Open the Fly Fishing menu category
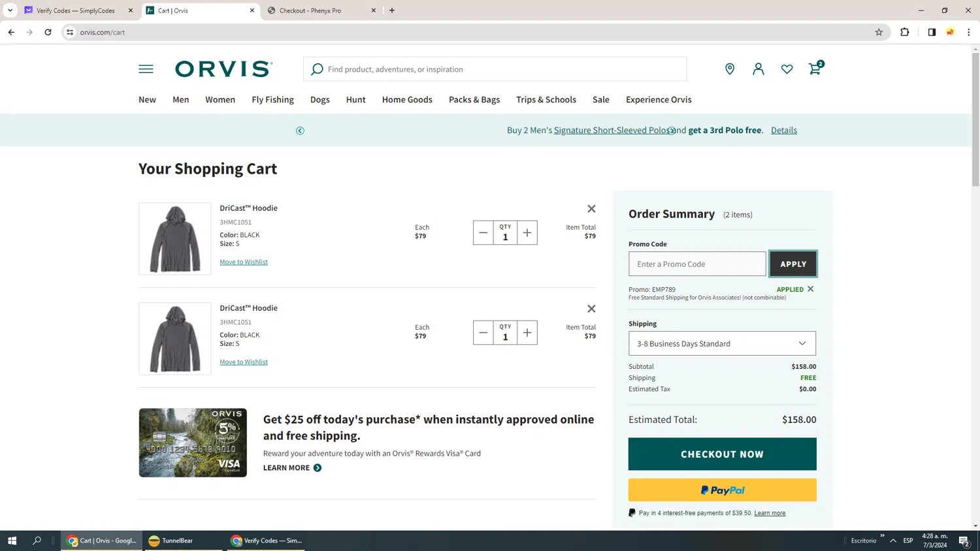The width and height of the screenshot is (980, 551). pyautogui.click(x=273, y=100)
